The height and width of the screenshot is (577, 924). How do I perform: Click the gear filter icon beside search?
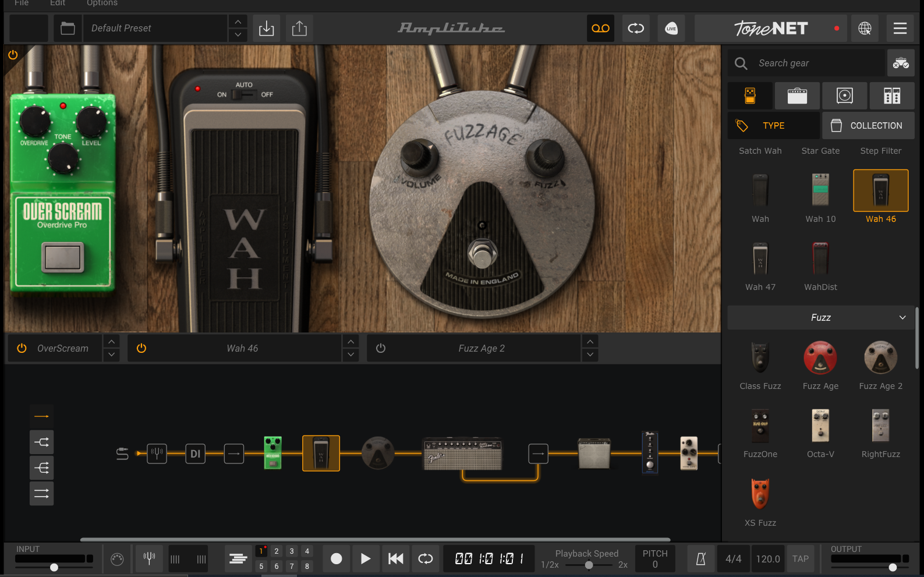[901, 63]
